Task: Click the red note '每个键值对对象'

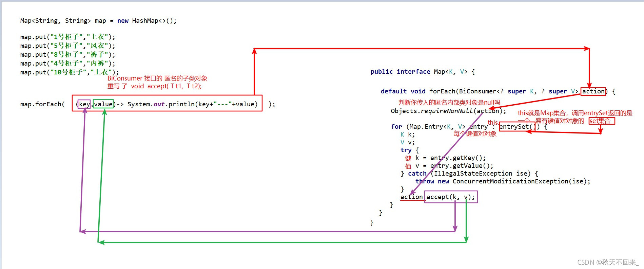Action: point(475,133)
